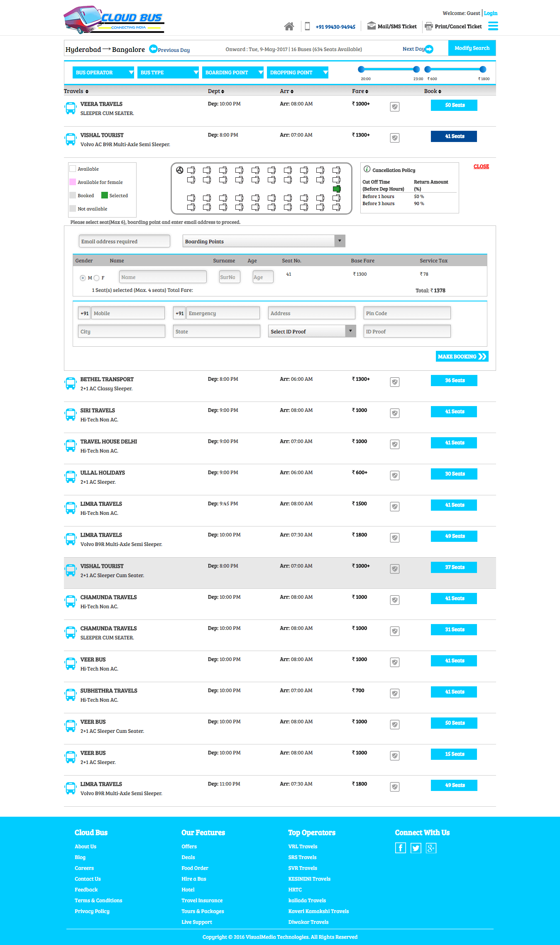Click shield icon for Siri Travels
The width and height of the screenshot is (560, 945).
[x=395, y=413]
